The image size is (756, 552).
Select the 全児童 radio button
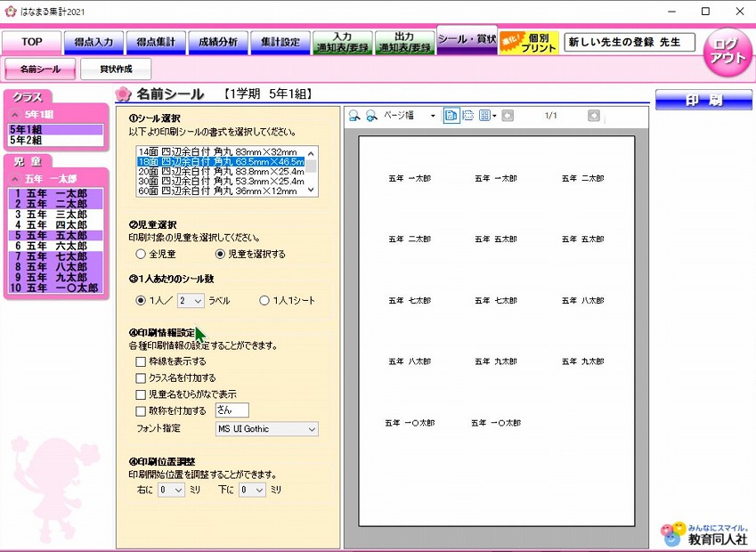click(x=141, y=254)
